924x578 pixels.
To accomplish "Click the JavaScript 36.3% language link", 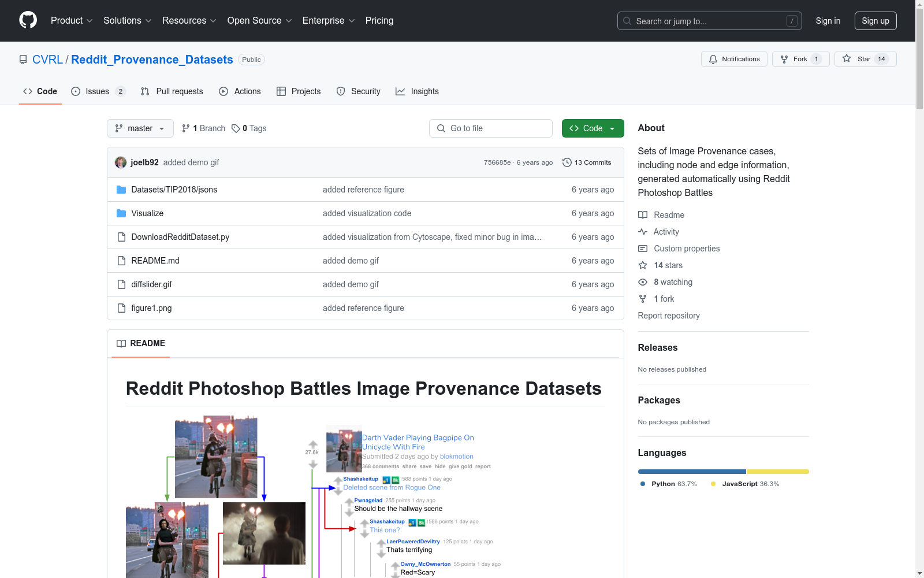I will point(745,484).
